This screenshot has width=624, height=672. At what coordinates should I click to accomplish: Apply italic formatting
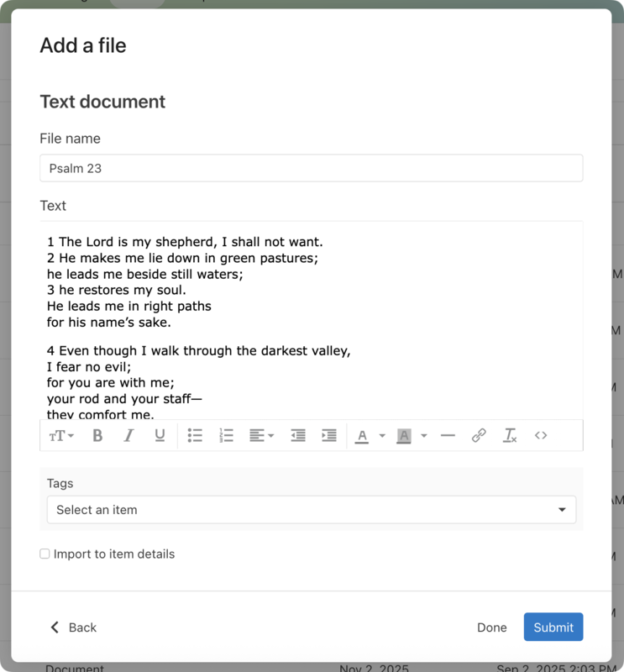click(128, 435)
